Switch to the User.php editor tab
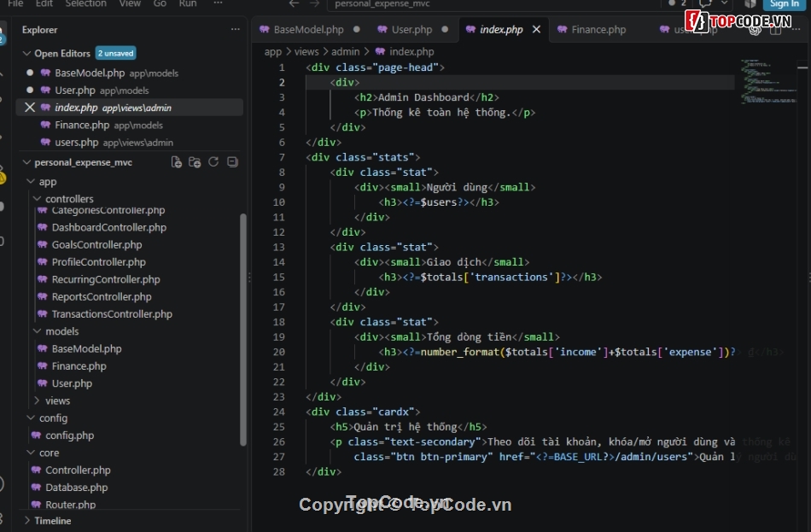The height and width of the screenshot is (532, 811). coord(411,30)
